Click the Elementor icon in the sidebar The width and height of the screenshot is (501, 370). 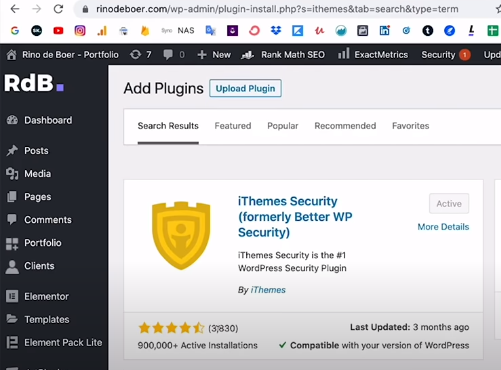click(12, 296)
